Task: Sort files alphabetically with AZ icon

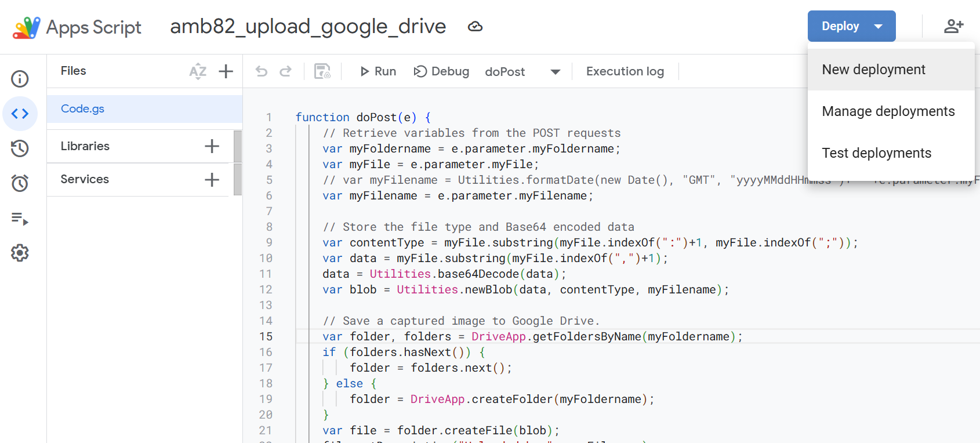Action: click(198, 71)
